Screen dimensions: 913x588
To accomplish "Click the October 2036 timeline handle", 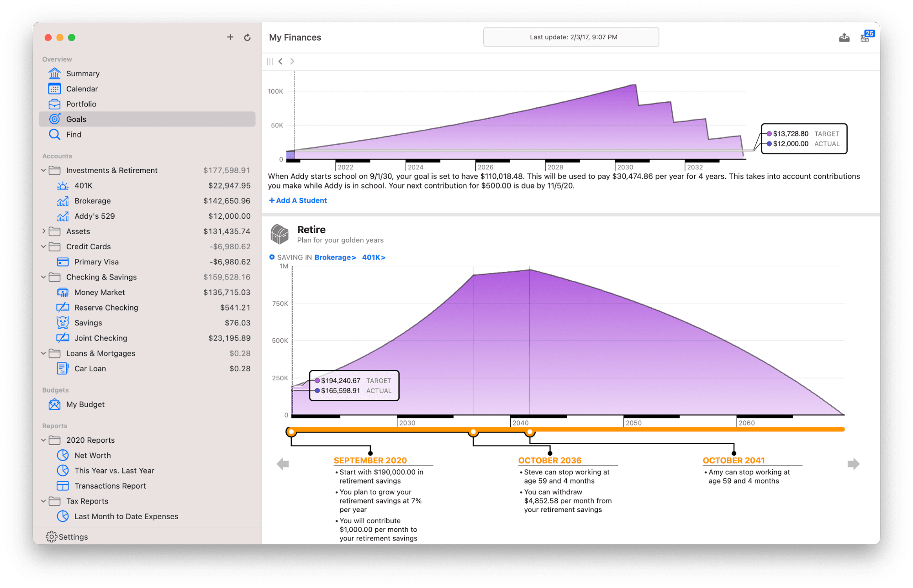I will [473, 431].
